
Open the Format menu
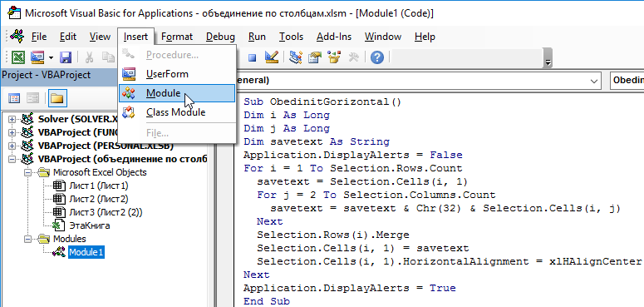point(177,37)
